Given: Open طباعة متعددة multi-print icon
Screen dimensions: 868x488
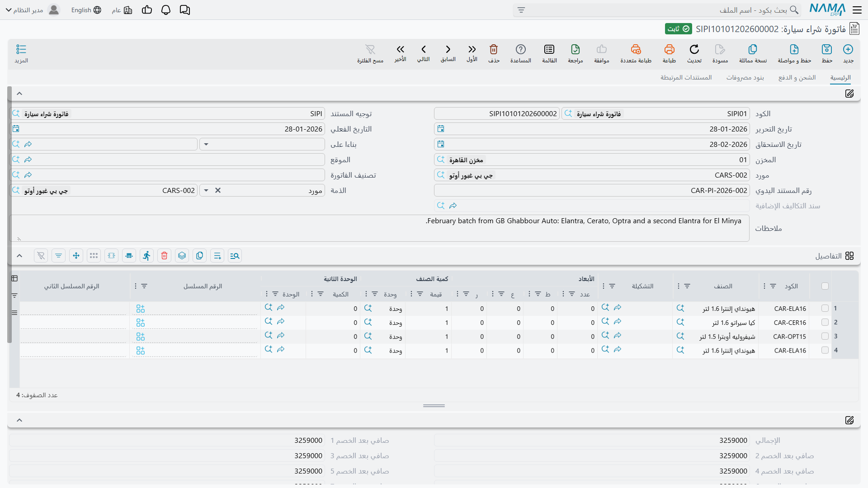Looking at the screenshot, I should pyautogui.click(x=636, y=49).
